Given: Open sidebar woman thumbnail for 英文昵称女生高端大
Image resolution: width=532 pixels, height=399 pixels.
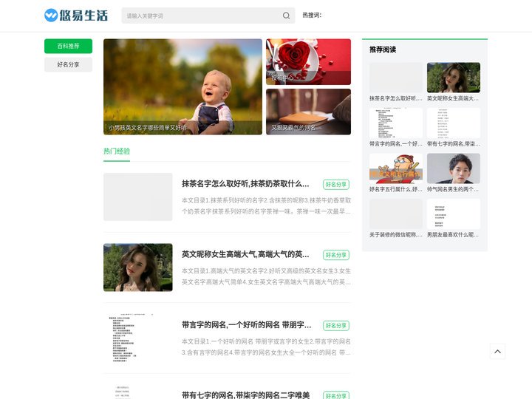Looking at the screenshot, I should tap(453, 78).
